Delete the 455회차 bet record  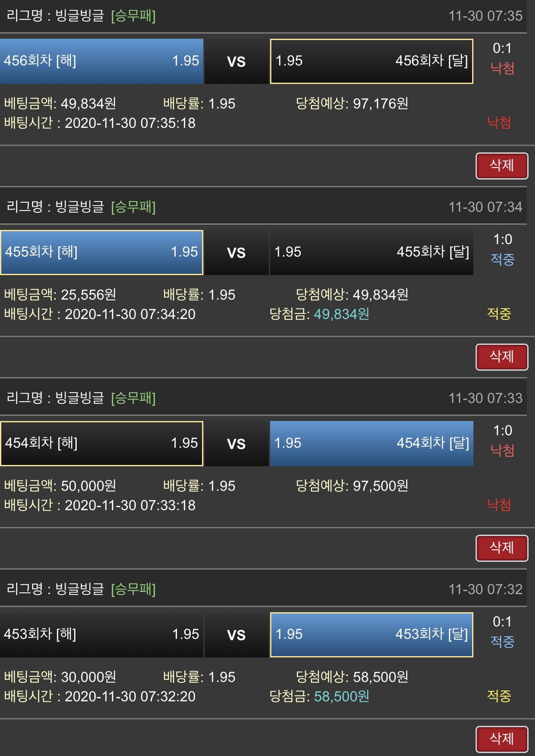point(501,357)
